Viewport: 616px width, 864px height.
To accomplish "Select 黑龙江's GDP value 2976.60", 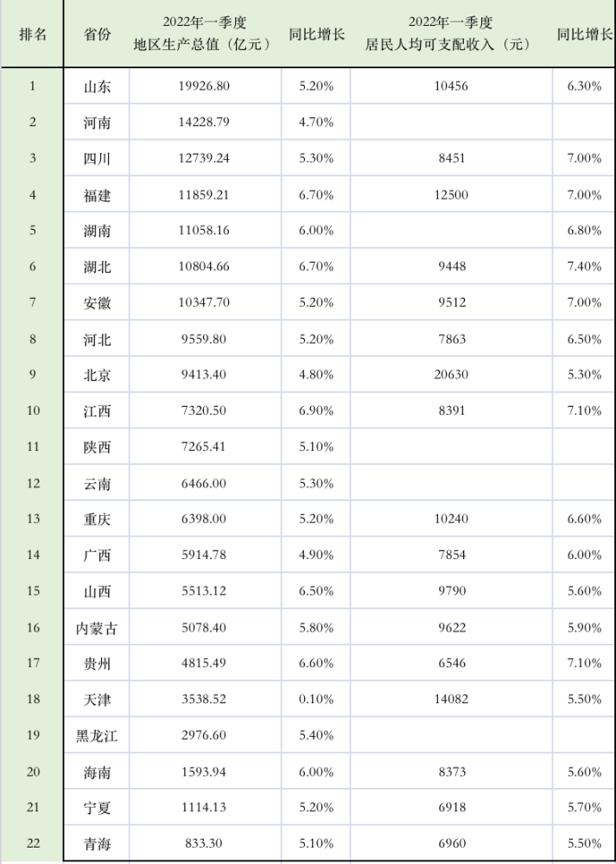I will tap(205, 735).
